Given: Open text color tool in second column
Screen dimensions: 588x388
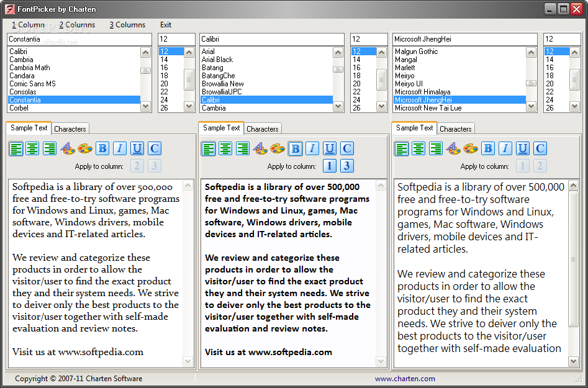Looking at the screenshot, I should pyautogui.click(x=260, y=148).
